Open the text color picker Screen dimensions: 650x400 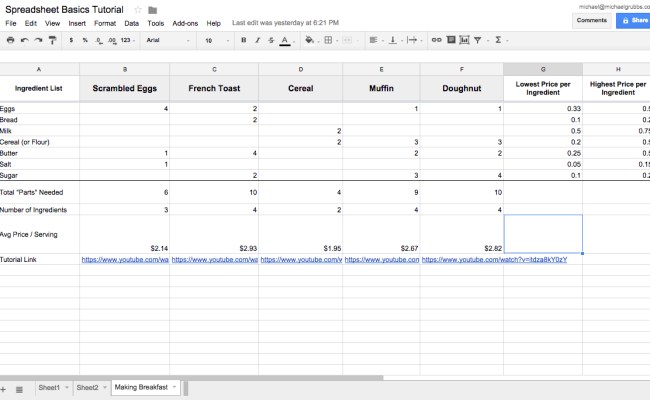(285, 41)
